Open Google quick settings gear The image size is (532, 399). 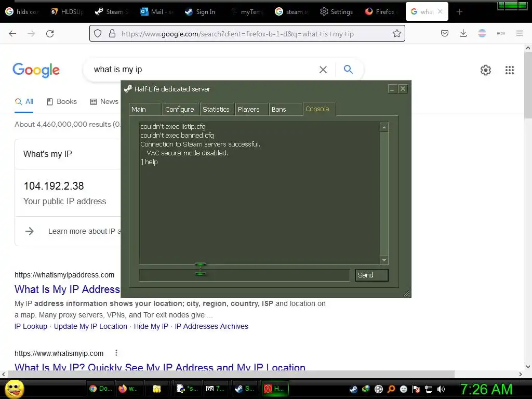[486, 70]
